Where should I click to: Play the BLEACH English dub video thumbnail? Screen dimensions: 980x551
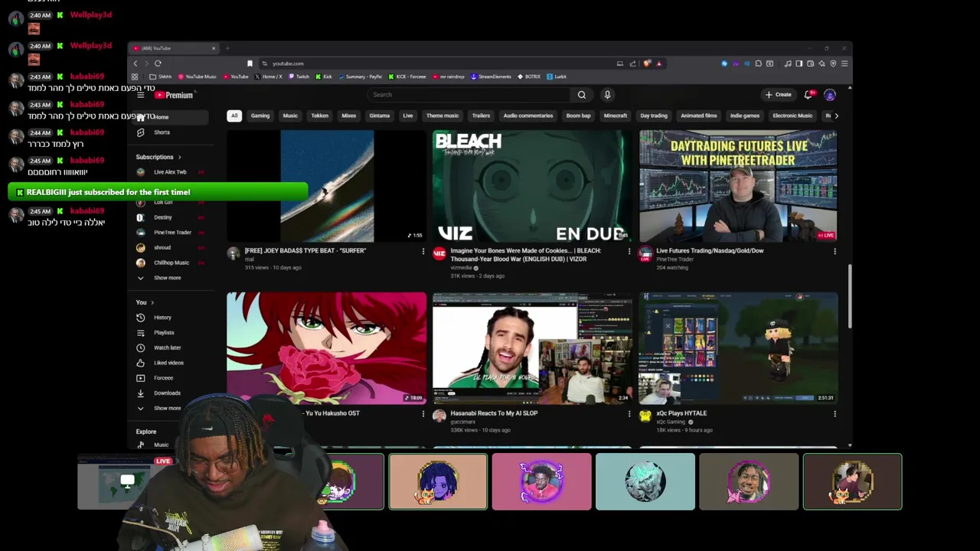click(x=533, y=186)
